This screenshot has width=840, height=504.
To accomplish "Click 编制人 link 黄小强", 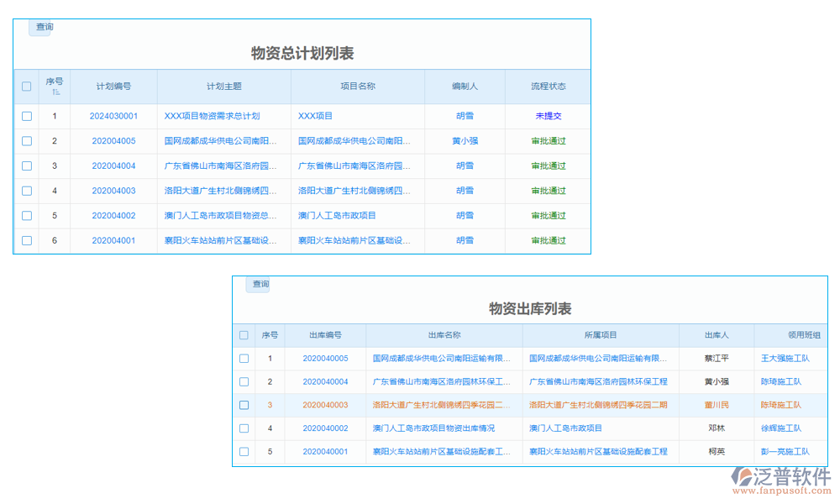I will coord(465,141).
